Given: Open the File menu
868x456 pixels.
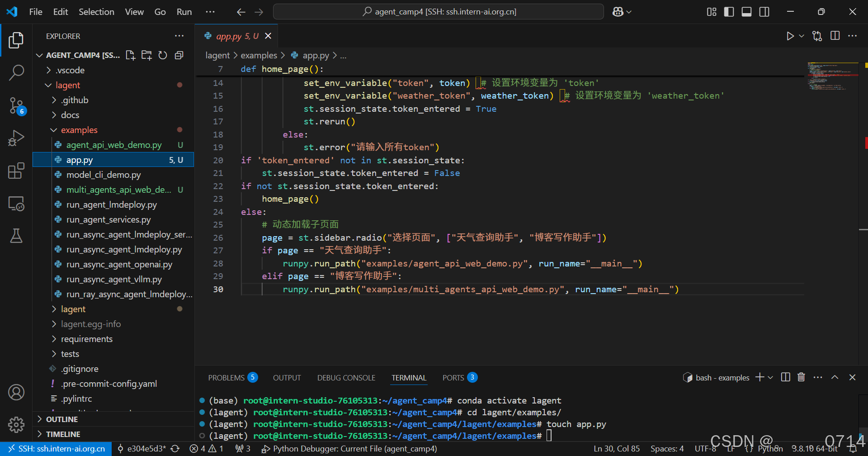Looking at the screenshot, I should pos(36,12).
